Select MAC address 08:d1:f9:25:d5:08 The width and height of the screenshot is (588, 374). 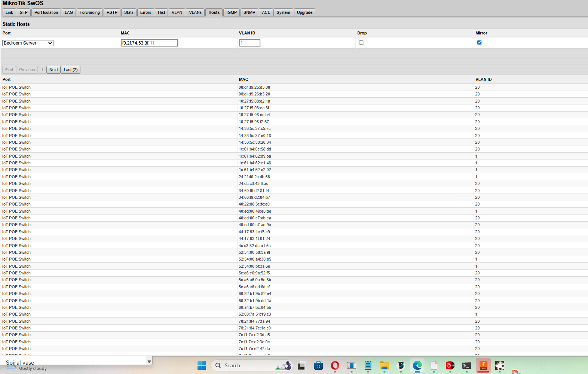(254, 87)
